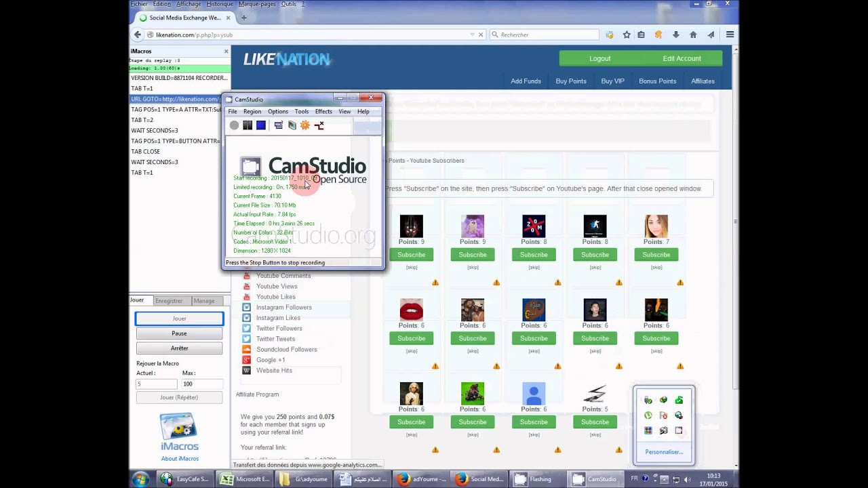Click Personnaliser in tray popup
Image resolution: width=868 pixels, height=488 pixels.
(x=664, y=452)
